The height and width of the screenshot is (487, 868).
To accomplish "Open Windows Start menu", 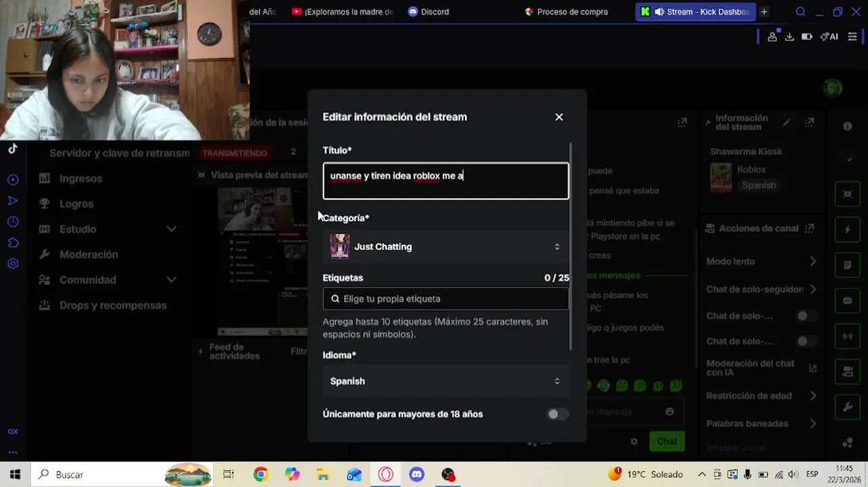I will (x=15, y=475).
